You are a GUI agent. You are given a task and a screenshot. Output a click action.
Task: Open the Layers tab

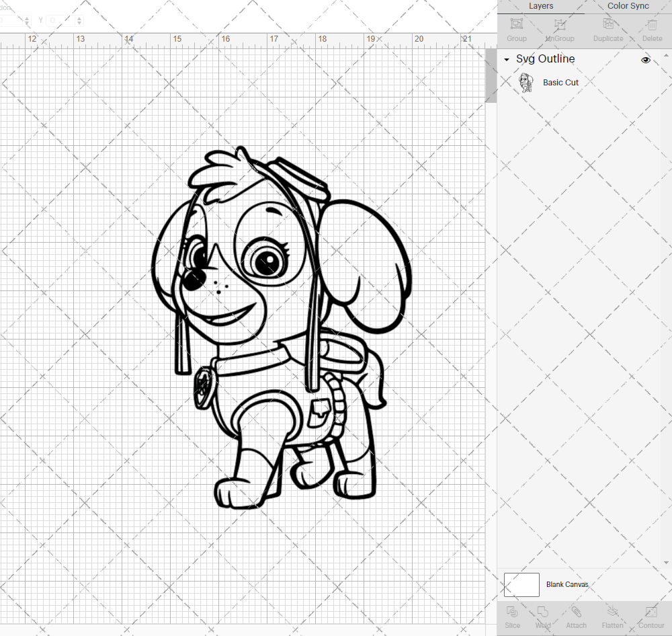click(x=541, y=6)
